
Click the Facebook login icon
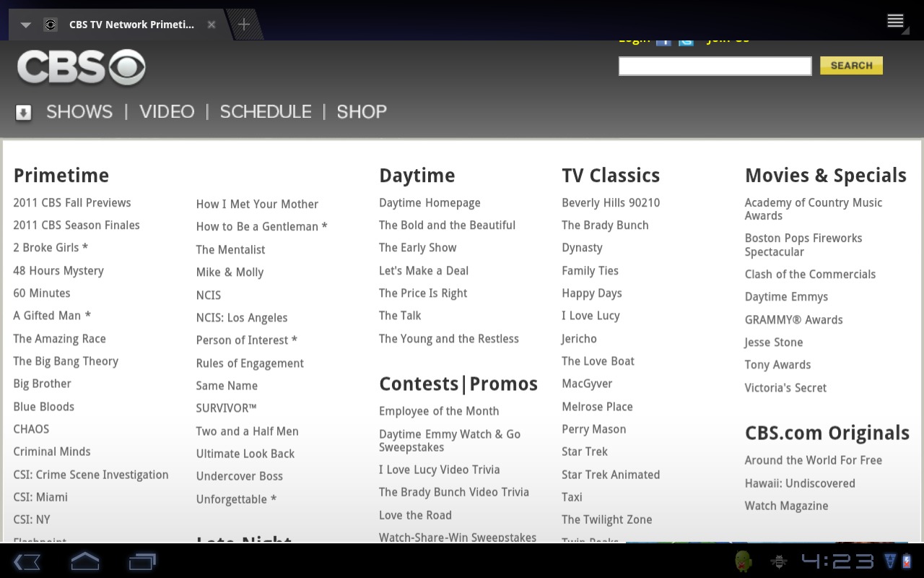coord(663,42)
